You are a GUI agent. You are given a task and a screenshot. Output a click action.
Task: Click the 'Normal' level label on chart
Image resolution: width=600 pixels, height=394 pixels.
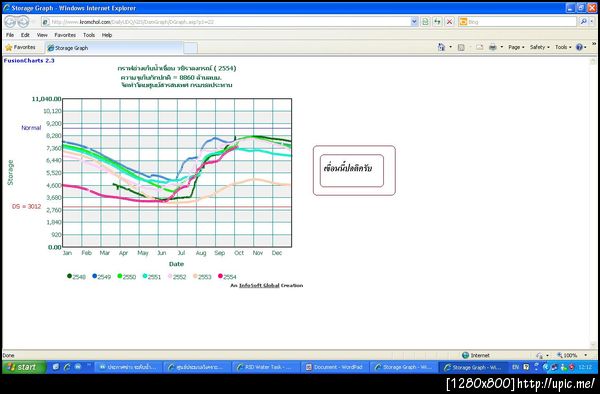(x=31, y=128)
